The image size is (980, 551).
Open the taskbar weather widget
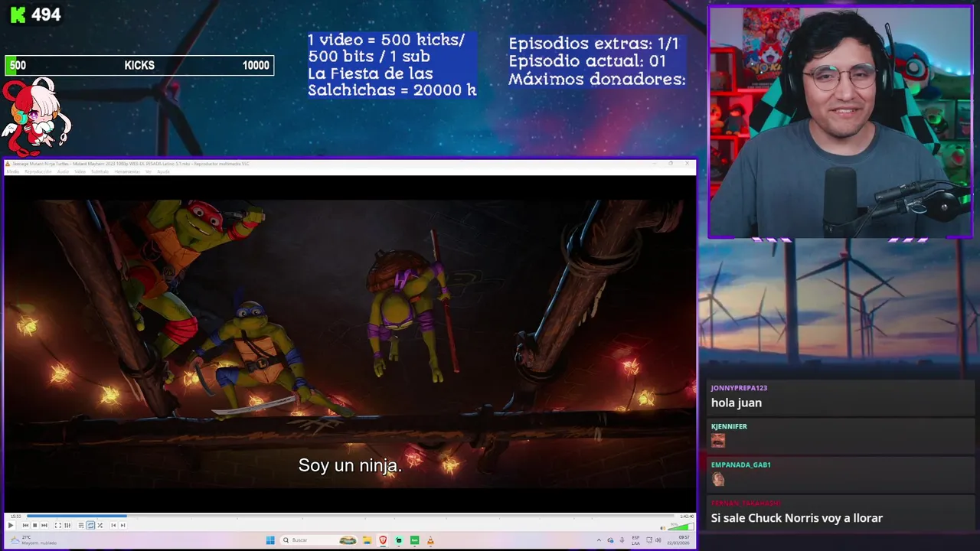coord(34,540)
